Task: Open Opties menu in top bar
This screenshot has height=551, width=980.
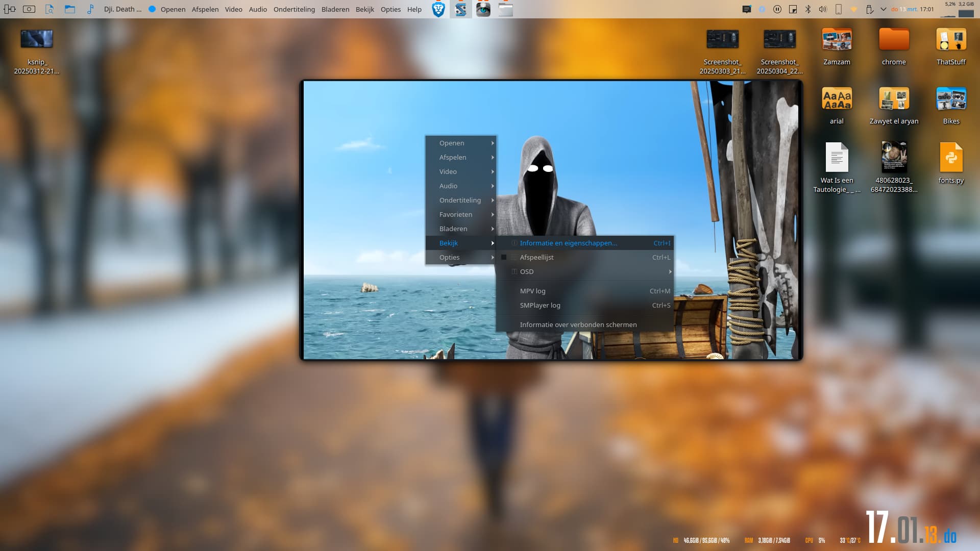Action: 390,9
